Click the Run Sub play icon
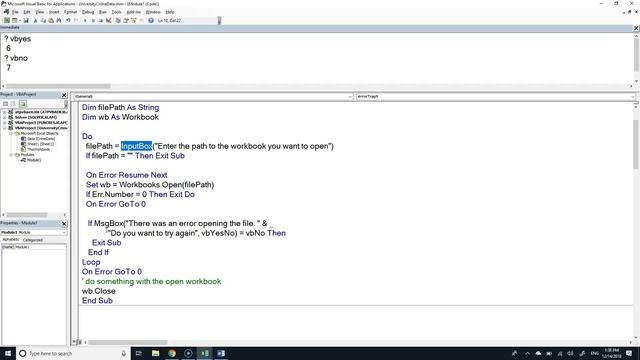Viewport: 640px width, 360px height. 85,20
